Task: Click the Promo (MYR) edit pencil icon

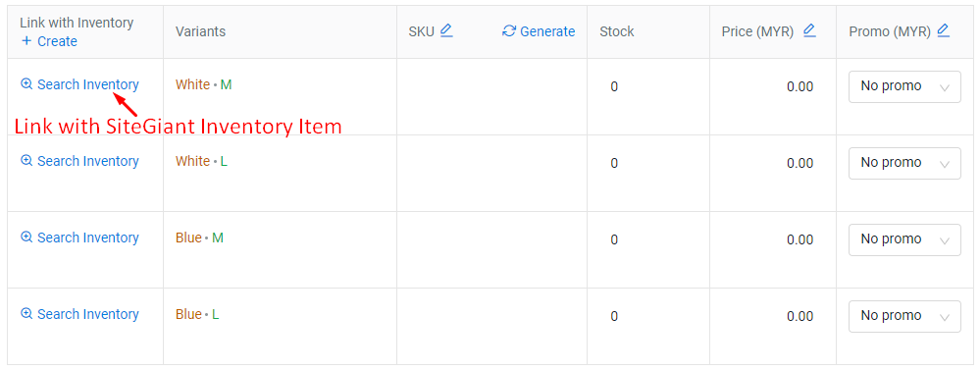Action: (943, 30)
